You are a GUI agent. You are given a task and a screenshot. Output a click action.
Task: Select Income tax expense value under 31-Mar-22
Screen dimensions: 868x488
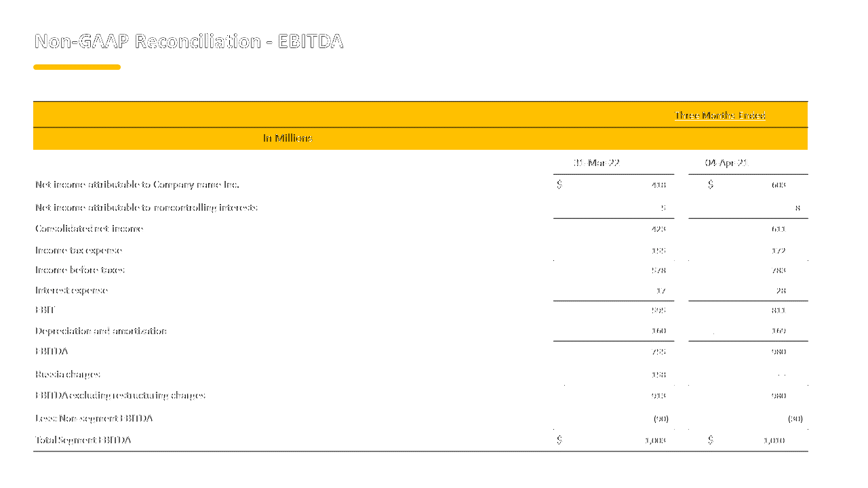(x=658, y=251)
